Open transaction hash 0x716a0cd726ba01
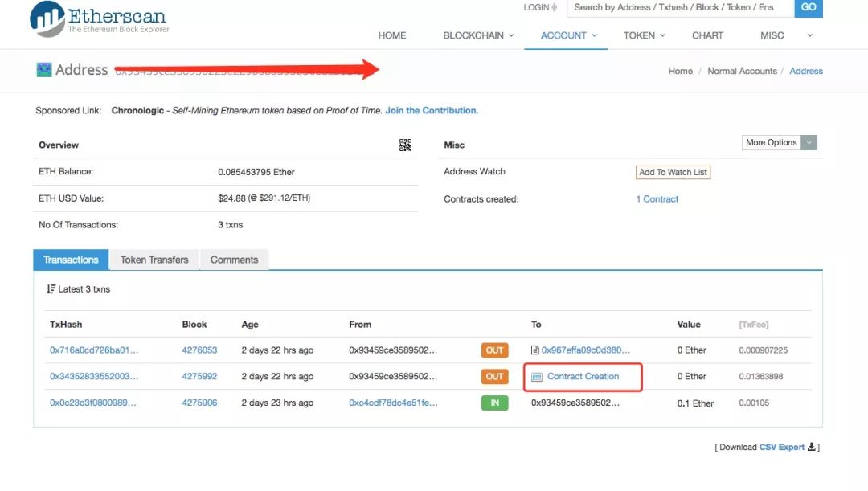 point(94,350)
